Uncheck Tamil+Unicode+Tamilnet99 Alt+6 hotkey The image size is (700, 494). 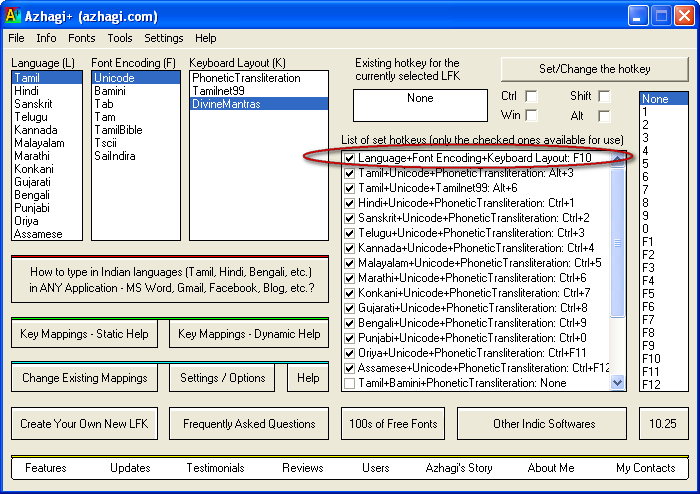click(x=350, y=188)
